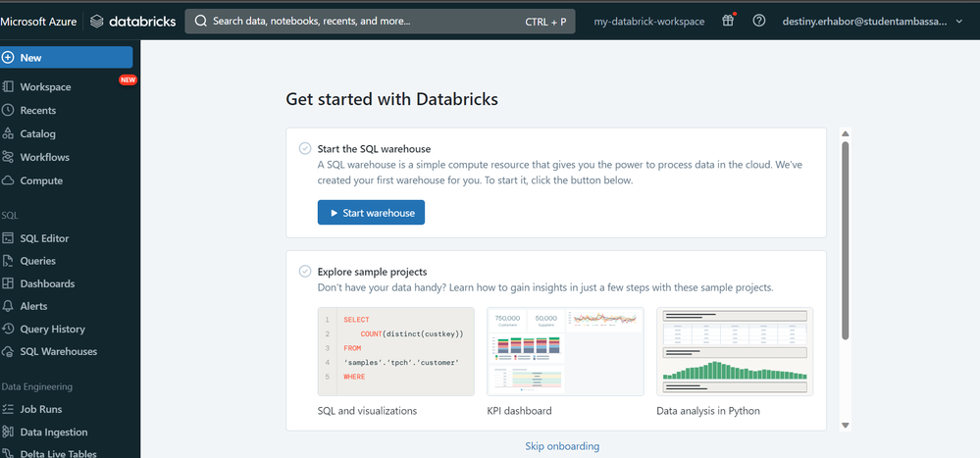Click the Skip onboarding link

coord(562,446)
